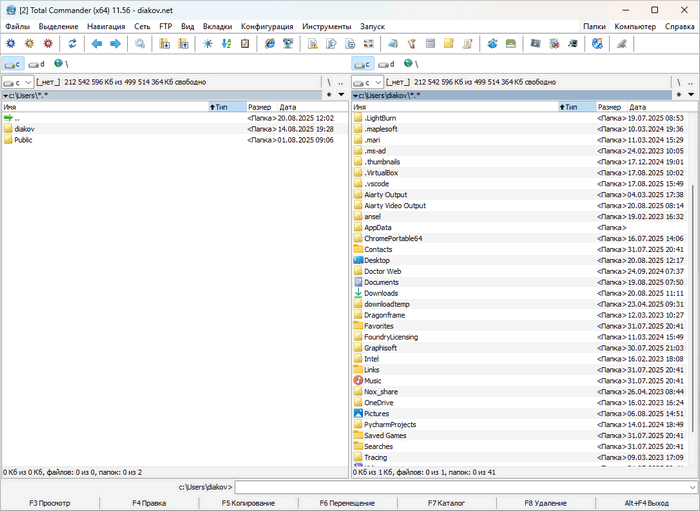Switch left panel to drive d
Viewport: 700px width, 511px height.
(x=36, y=64)
